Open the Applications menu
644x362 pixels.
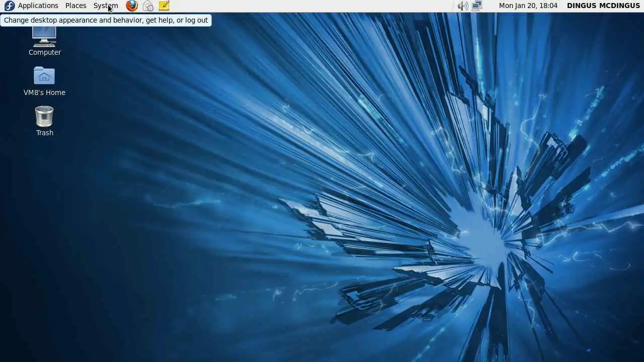tap(38, 6)
